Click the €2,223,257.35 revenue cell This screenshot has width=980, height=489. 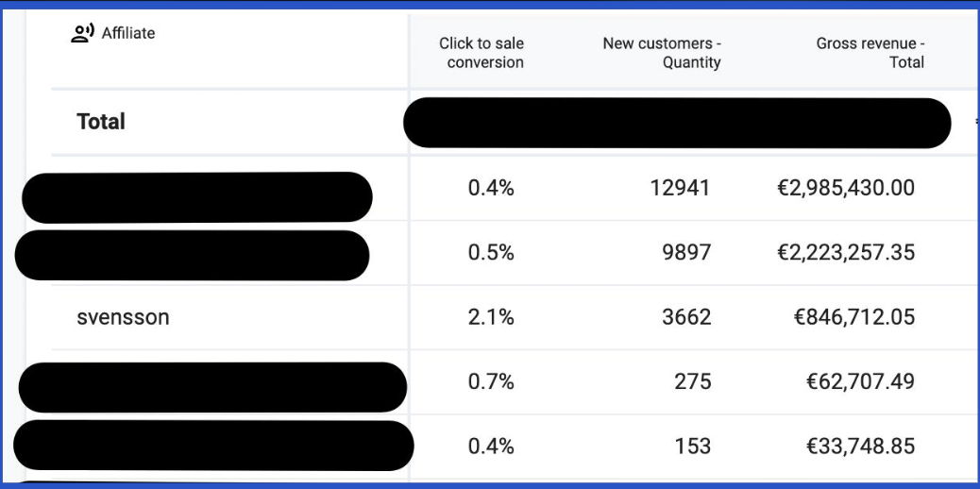click(846, 253)
